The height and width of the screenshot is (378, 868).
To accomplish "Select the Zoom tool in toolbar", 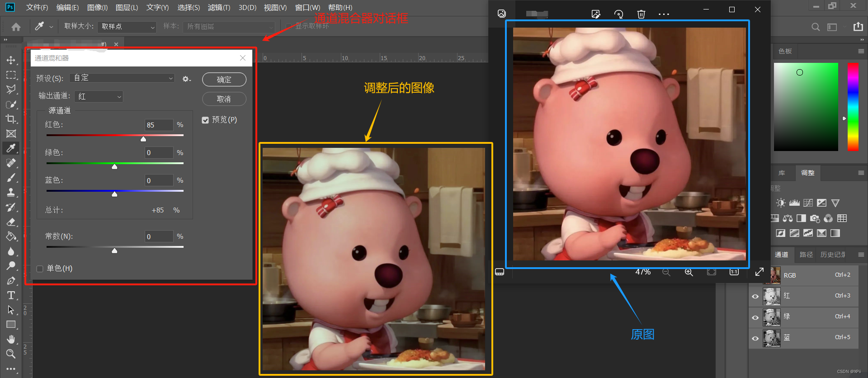I will tap(11, 354).
